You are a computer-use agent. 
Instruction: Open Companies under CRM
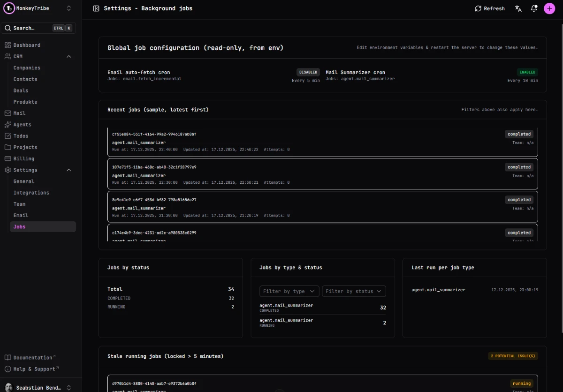[27, 68]
